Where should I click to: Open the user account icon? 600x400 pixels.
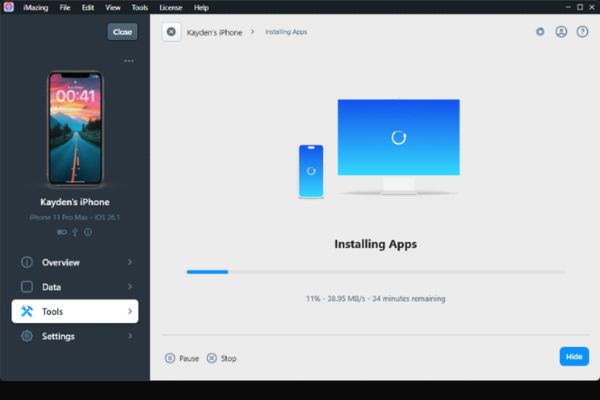point(561,32)
